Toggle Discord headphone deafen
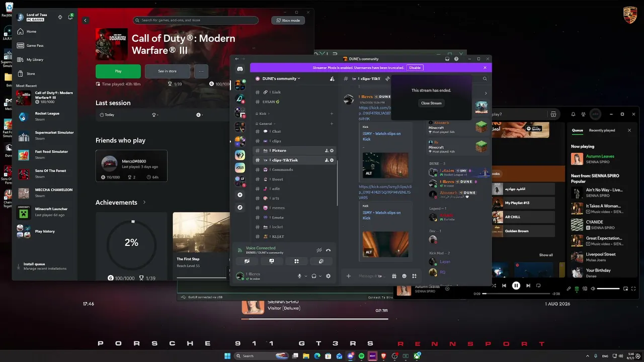The image size is (644, 362). [x=314, y=276]
